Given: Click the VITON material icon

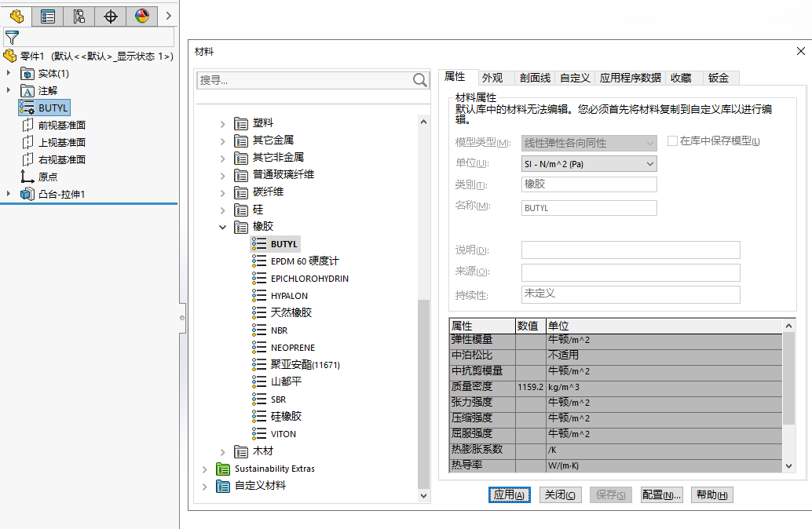Looking at the screenshot, I should 259,434.
